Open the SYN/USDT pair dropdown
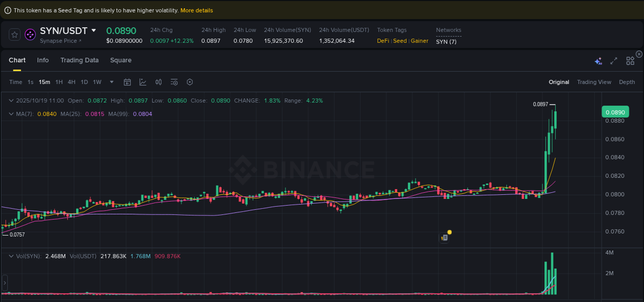644x302 pixels. [x=94, y=30]
